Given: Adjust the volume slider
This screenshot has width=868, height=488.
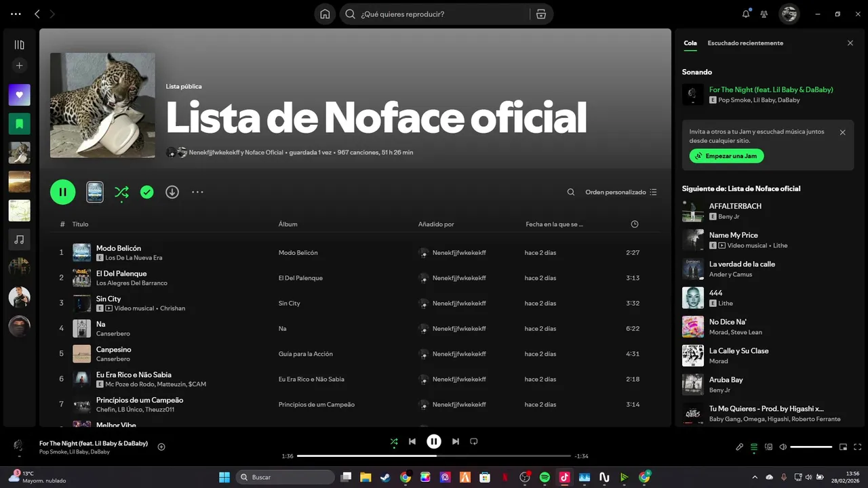Looking at the screenshot, I should 811,447.
